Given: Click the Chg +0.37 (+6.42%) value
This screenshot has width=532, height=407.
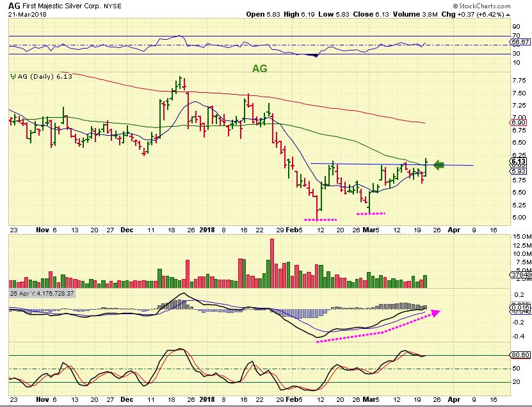Looking at the screenshot, I should point(473,14).
